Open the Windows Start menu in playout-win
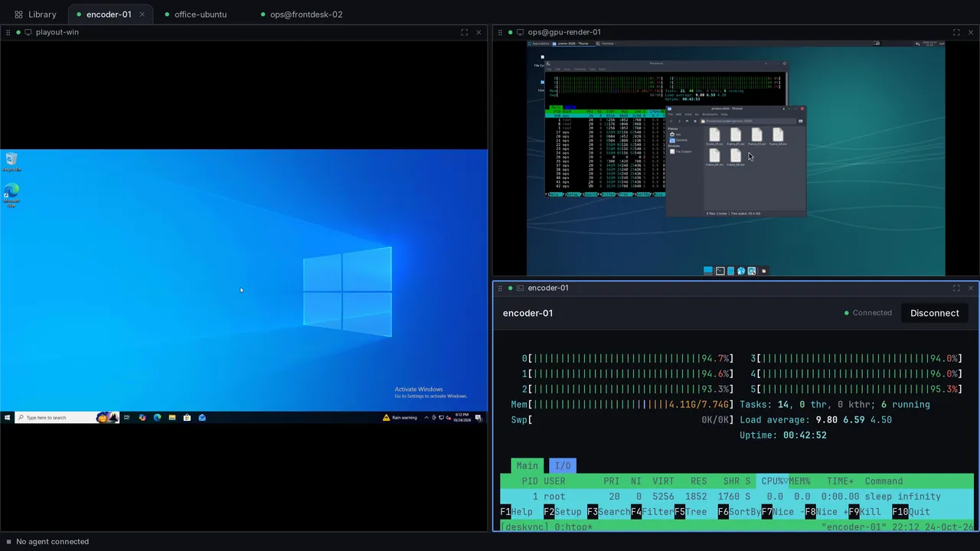Image resolution: width=980 pixels, height=551 pixels. [x=8, y=418]
